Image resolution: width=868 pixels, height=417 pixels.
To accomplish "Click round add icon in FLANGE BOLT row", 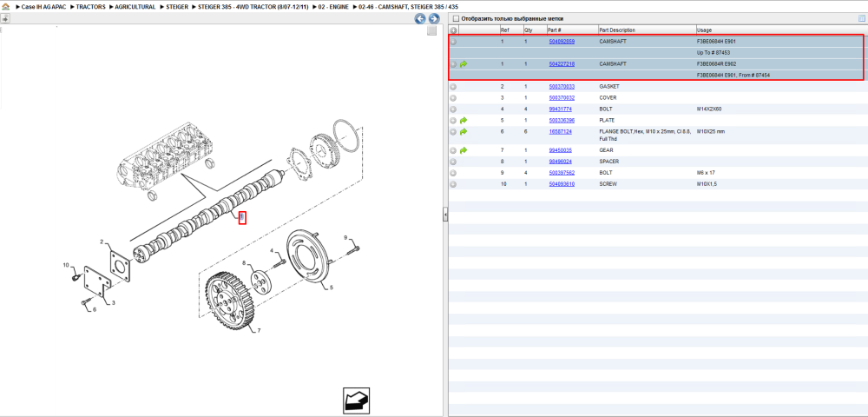I will pos(453,132).
